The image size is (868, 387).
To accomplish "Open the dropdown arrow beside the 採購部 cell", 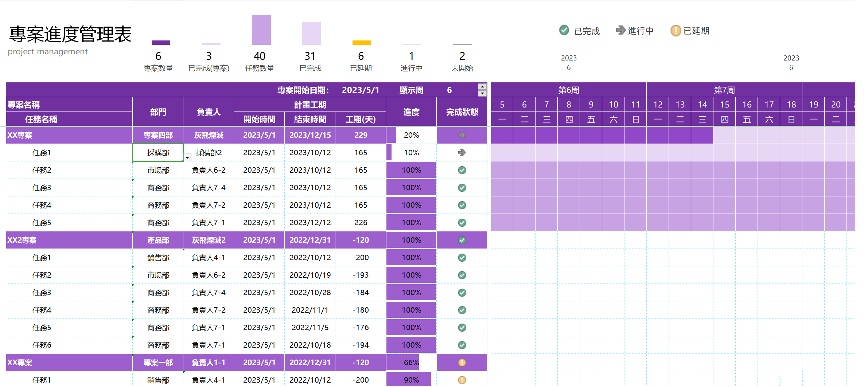I will point(187,157).
